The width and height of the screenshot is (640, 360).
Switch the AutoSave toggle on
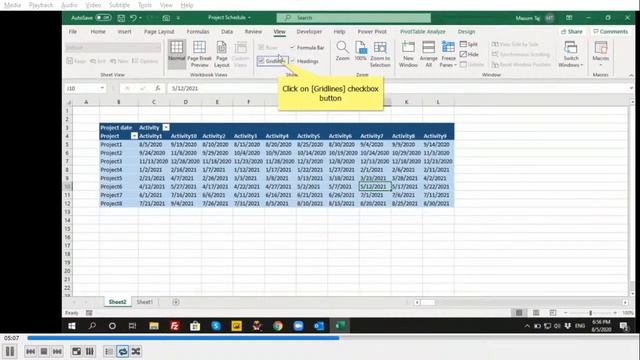103,18
